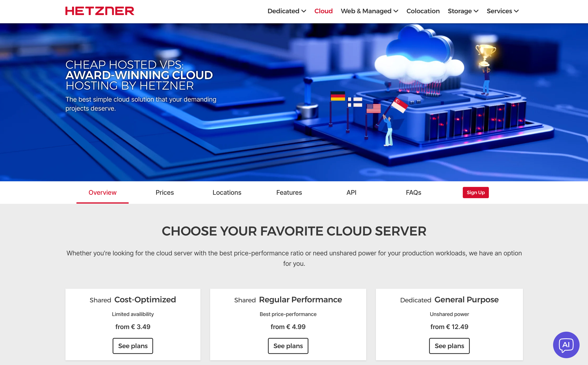
Task: Click the 'Cost-Optimized' card title
Action: coord(145,300)
